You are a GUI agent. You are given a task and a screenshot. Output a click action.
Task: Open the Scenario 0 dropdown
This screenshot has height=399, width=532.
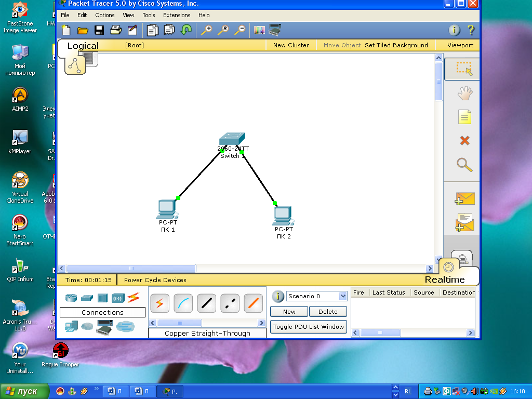343,296
